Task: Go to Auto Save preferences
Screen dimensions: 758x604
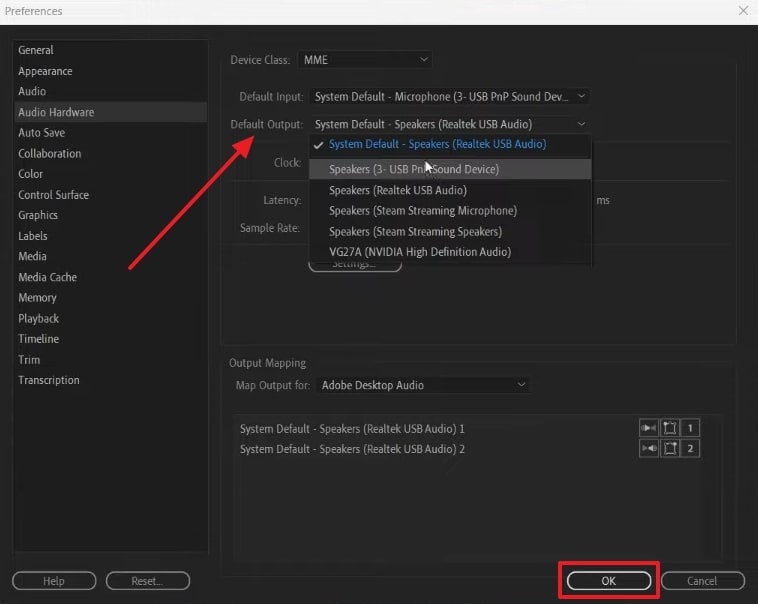Action: coord(111,133)
